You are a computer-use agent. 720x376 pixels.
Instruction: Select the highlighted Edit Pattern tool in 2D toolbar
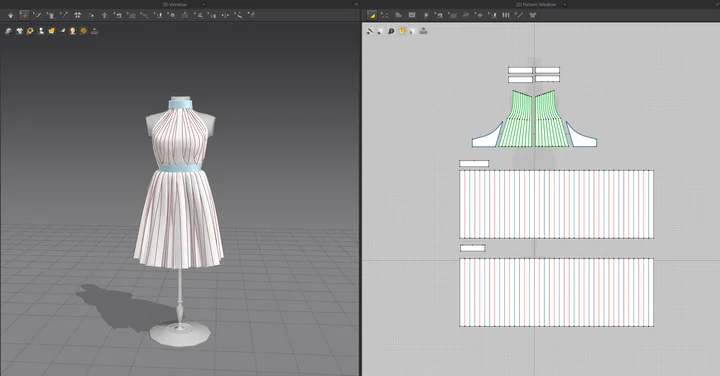click(x=372, y=15)
